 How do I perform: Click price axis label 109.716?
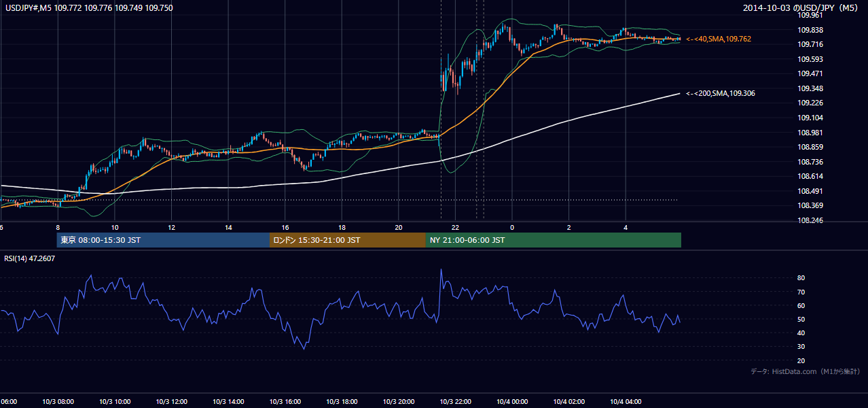point(810,44)
